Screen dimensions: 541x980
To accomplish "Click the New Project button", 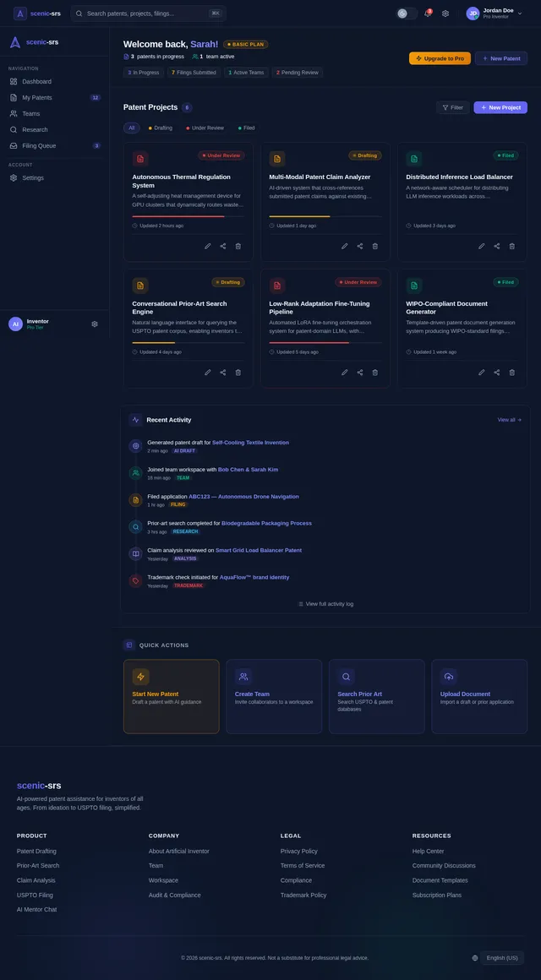I will pos(500,107).
